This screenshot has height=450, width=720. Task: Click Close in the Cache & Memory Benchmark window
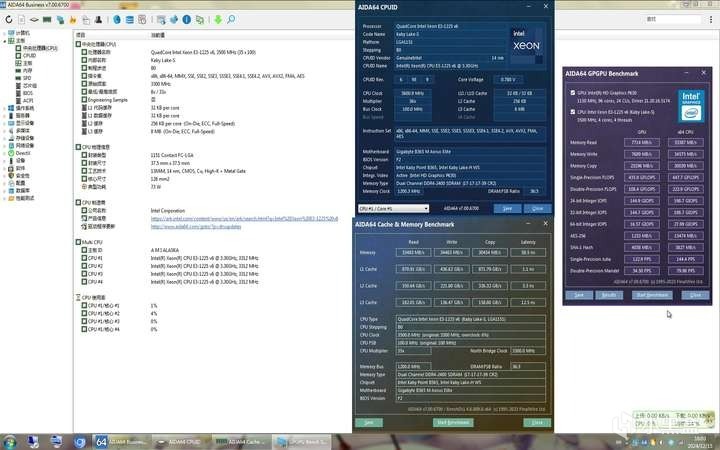pos(537,422)
